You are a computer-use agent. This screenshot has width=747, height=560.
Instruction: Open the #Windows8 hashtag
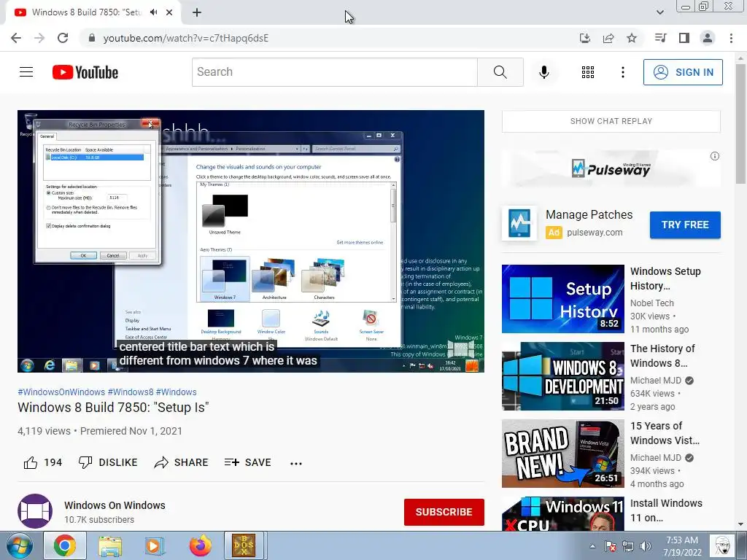click(x=131, y=392)
